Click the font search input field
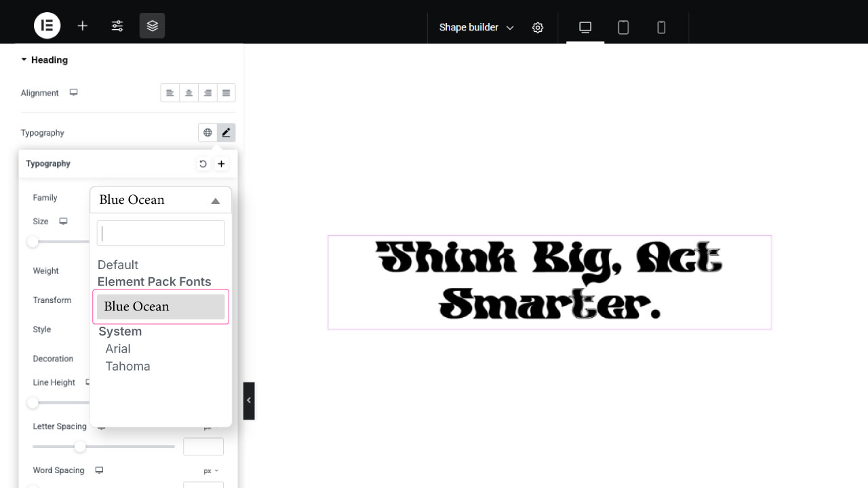 pyautogui.click(x=161, y=233)
